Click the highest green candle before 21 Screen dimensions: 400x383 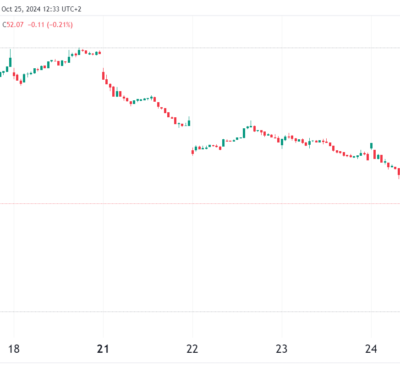tap(79, 51)
